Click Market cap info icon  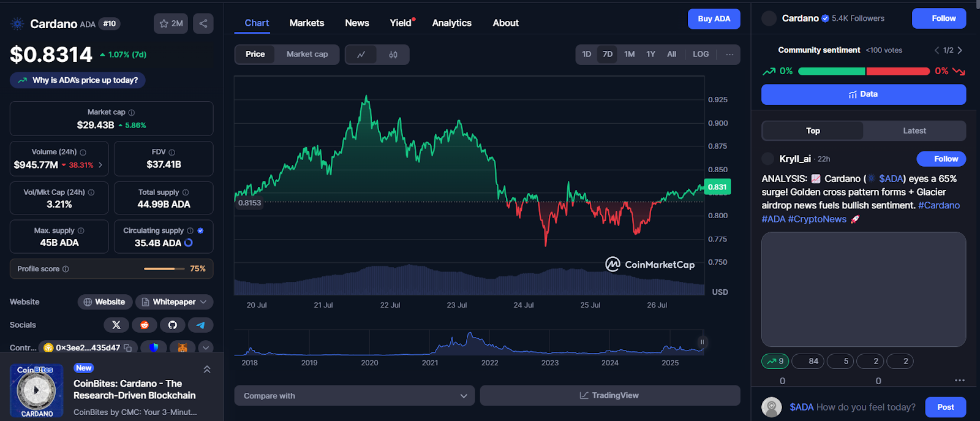(132, 113)
